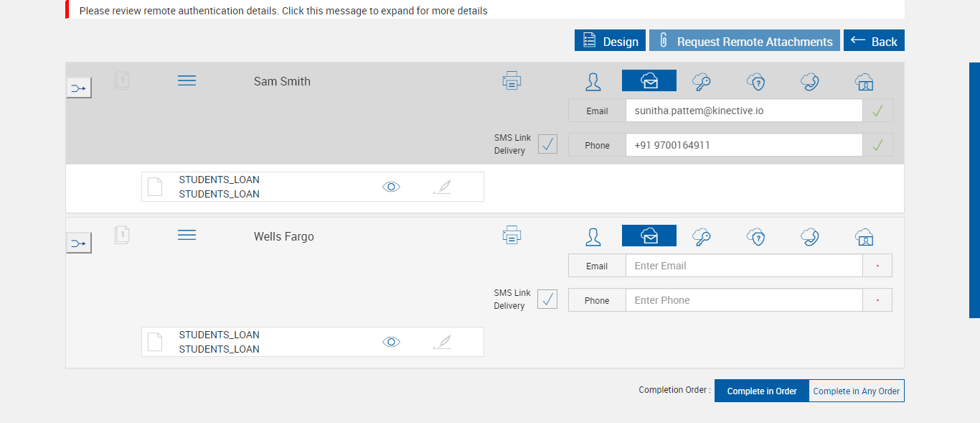980x423 pixels.
Task: Click the Request Remote Attachments button
Action: [x=744, y=41]
